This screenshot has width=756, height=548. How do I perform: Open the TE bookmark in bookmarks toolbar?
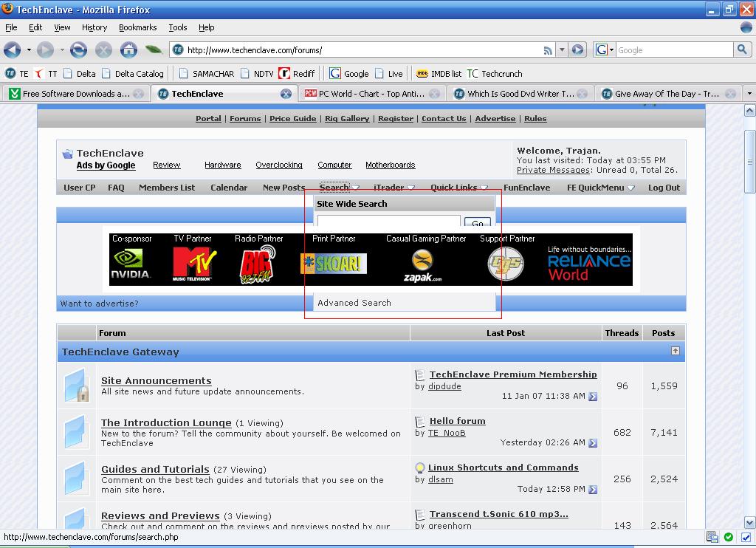click(16, 74)
